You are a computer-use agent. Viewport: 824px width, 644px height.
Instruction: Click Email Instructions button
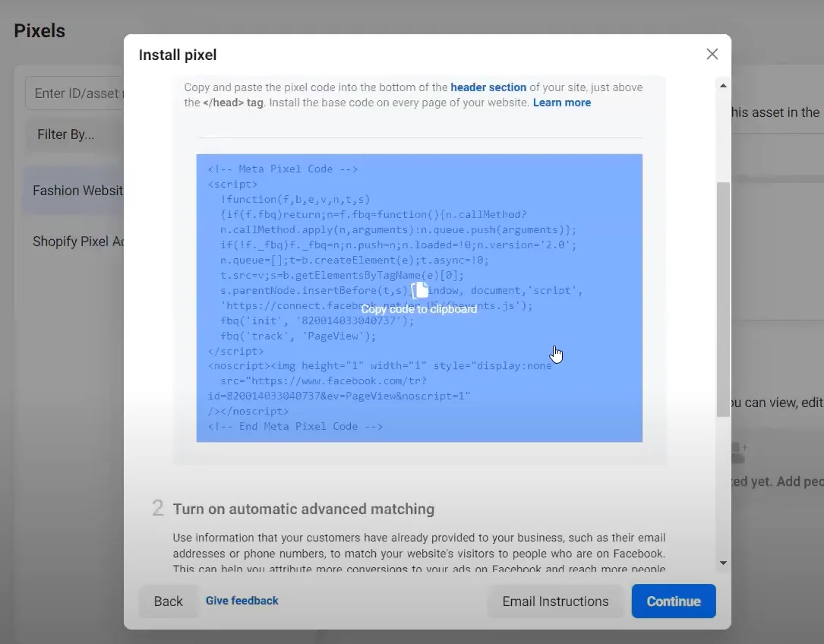(555, 601)
